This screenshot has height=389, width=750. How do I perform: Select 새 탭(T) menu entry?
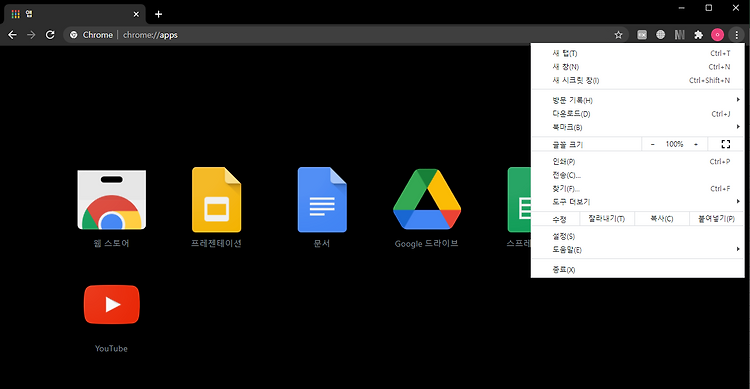coord(638,53)
